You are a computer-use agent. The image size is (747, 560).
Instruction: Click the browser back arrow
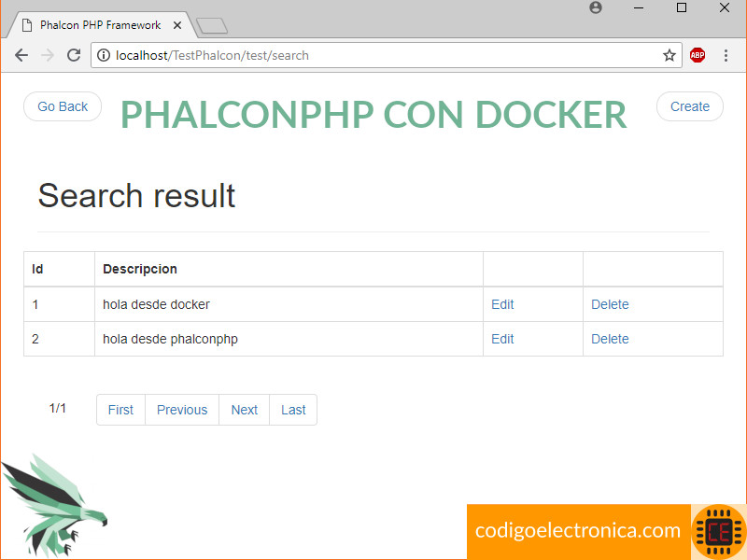[x=21, y=55]
